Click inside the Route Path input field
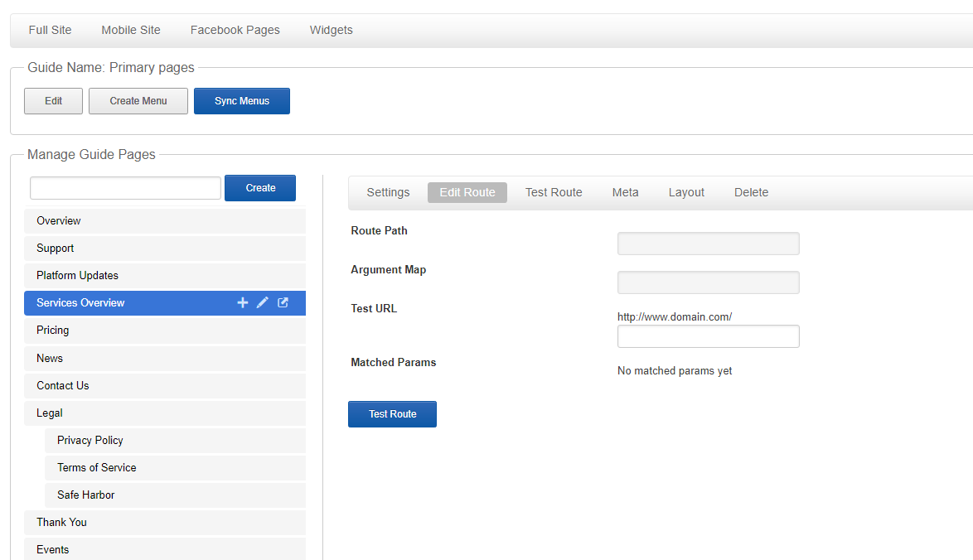 [x=708, y=243]
